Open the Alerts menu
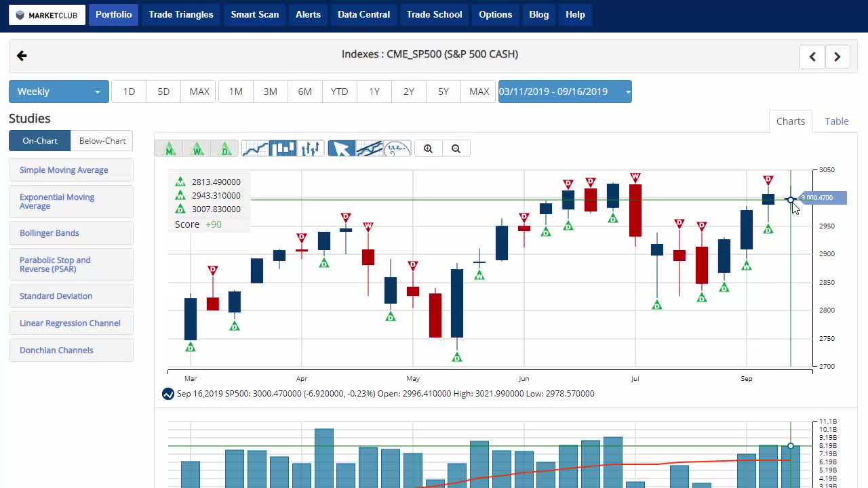The width and height of the screenshot is (868, 488). click(x=308, y=14)
